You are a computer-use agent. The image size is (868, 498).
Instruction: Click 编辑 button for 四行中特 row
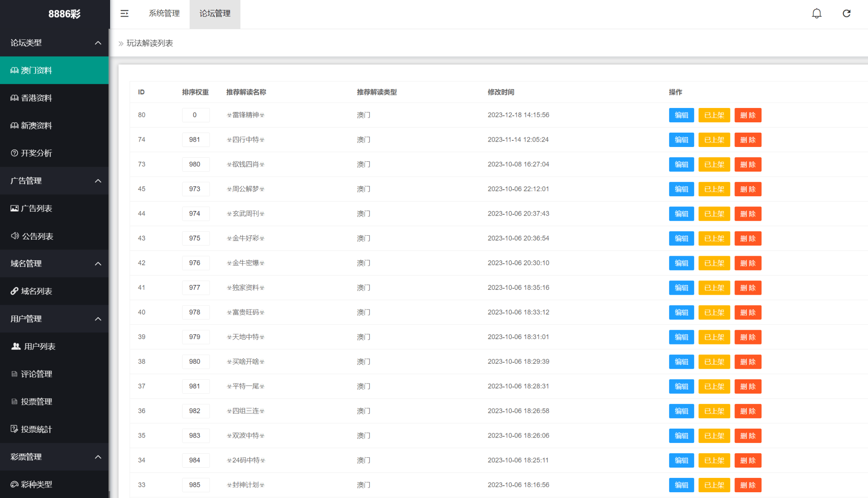pos(681,140)
